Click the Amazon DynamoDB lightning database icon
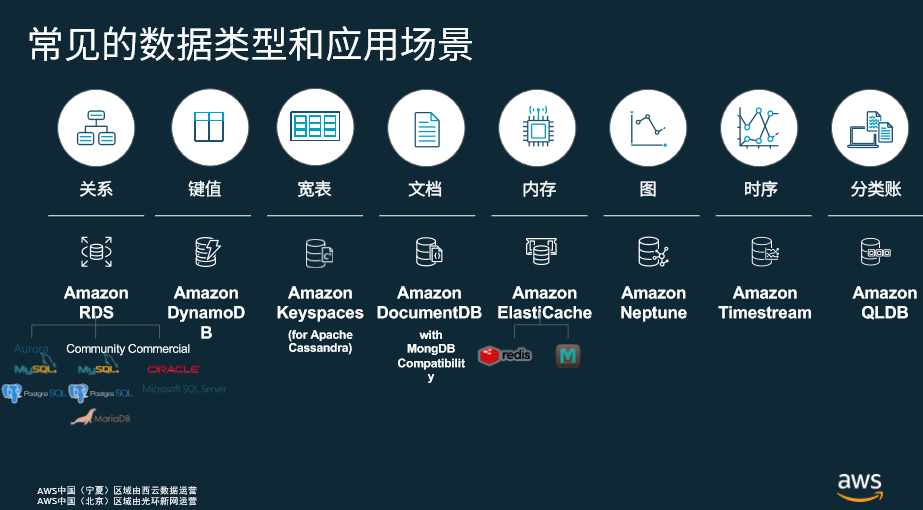 pyautogui.click(x=207, y=252)
